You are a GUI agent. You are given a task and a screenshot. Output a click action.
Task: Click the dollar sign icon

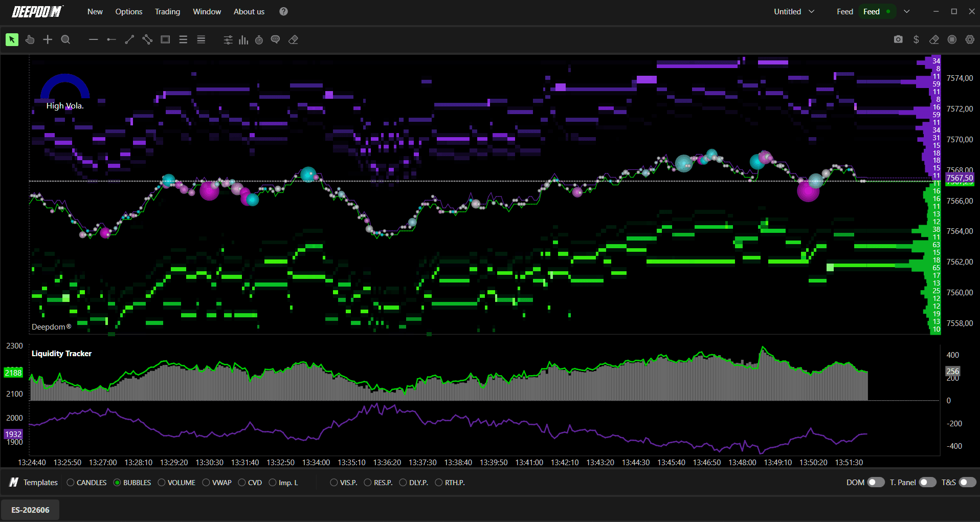pyautogui.click(x=916, y=39)
